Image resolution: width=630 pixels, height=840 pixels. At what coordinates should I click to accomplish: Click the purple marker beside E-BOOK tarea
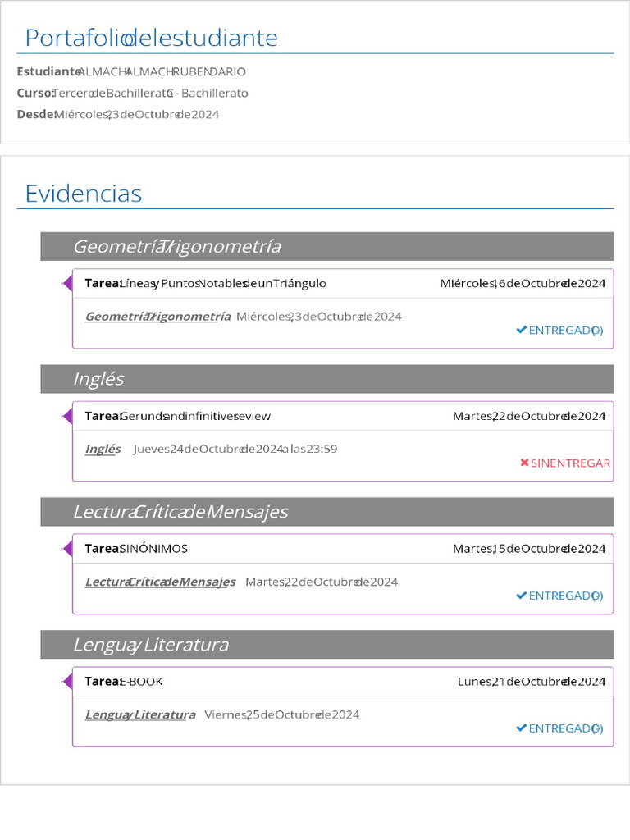click(67, 681)
